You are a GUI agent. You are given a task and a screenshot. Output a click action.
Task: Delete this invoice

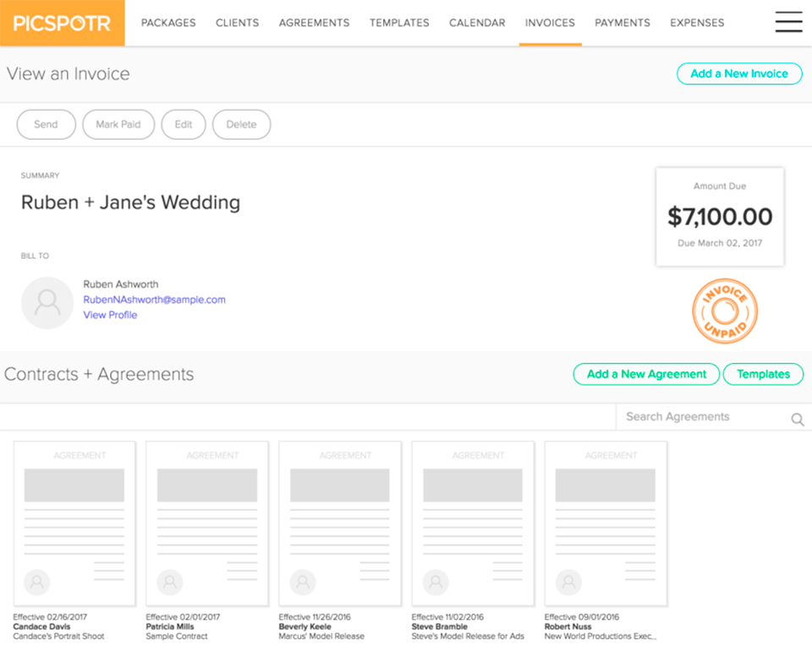coord(241,124)
